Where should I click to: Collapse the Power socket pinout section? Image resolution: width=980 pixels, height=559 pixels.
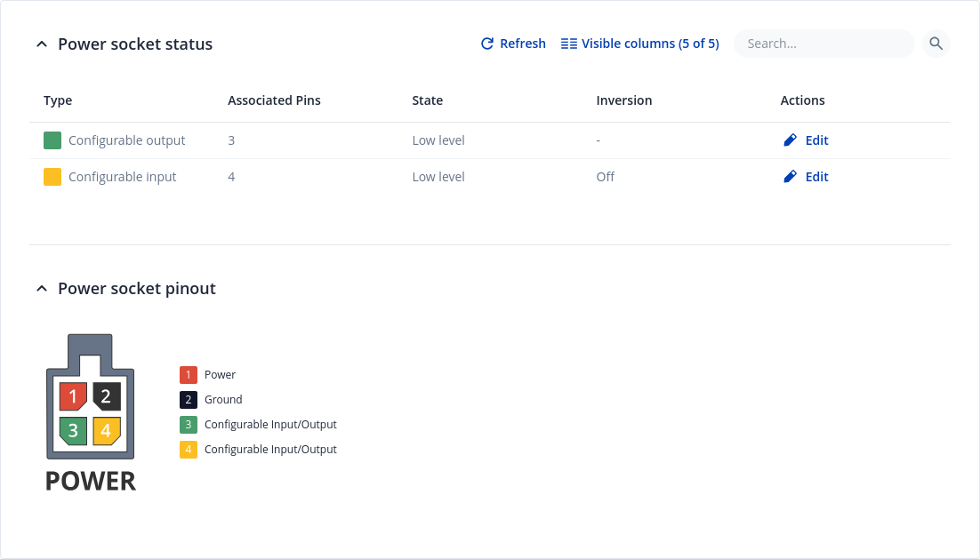[42, 289]
